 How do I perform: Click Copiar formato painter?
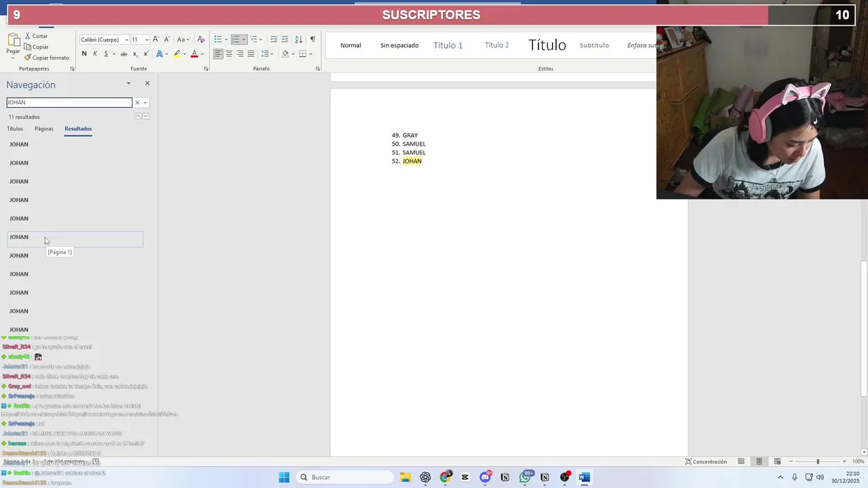pos(46,58)
